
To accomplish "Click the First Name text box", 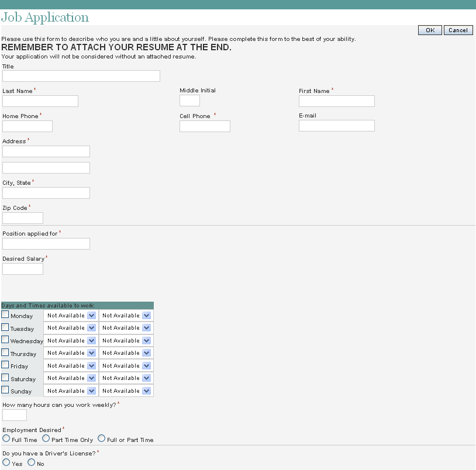I will pos(337,101).
